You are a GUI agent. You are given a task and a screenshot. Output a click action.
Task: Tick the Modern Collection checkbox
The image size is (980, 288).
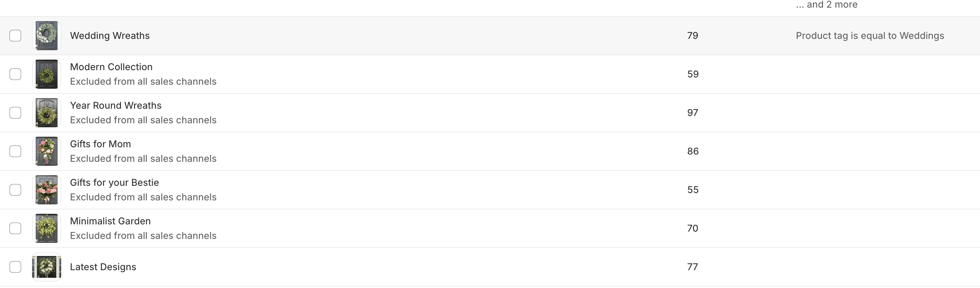click(15, 74)
